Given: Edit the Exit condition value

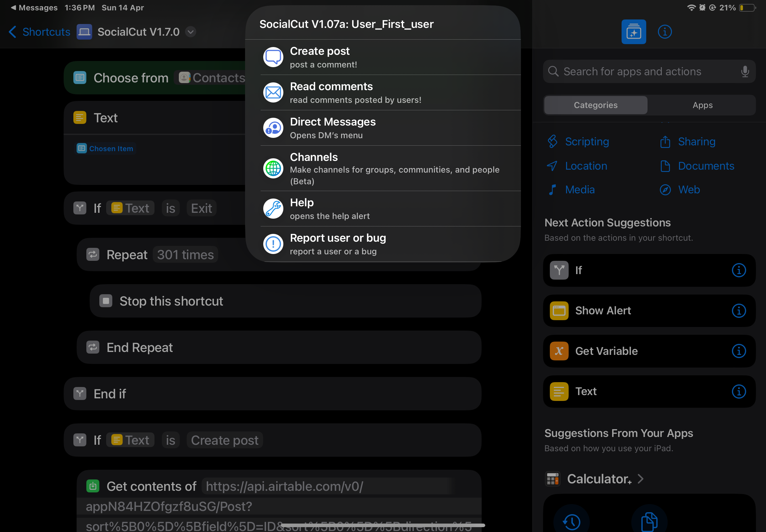Looking at the screenshot, I should 202,208.
